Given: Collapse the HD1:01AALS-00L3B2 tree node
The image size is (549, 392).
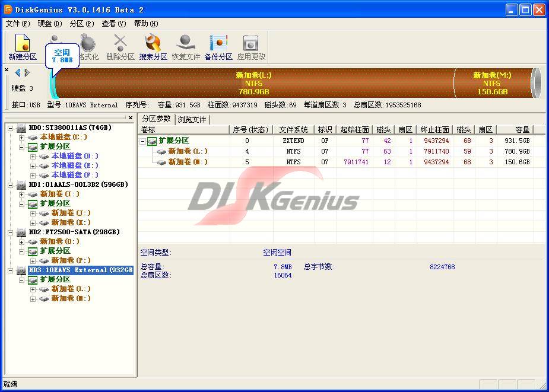Looking at the screenshot, I should point(11,185).
